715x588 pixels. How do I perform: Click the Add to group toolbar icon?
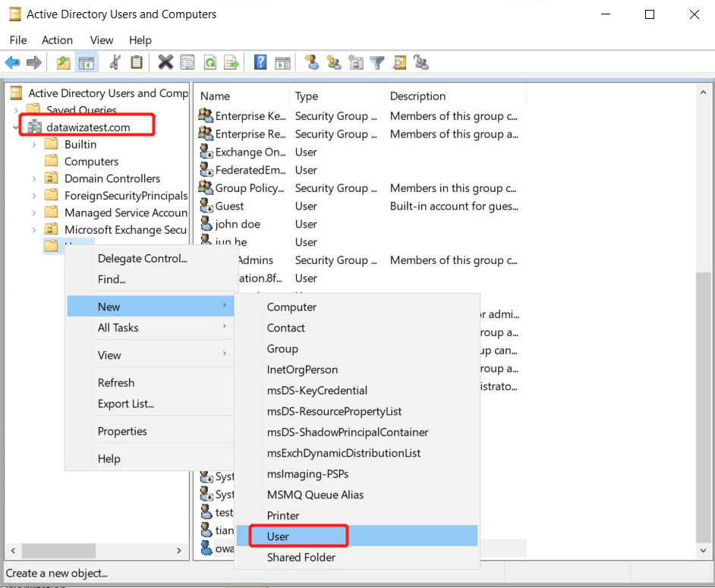[421, 62]
